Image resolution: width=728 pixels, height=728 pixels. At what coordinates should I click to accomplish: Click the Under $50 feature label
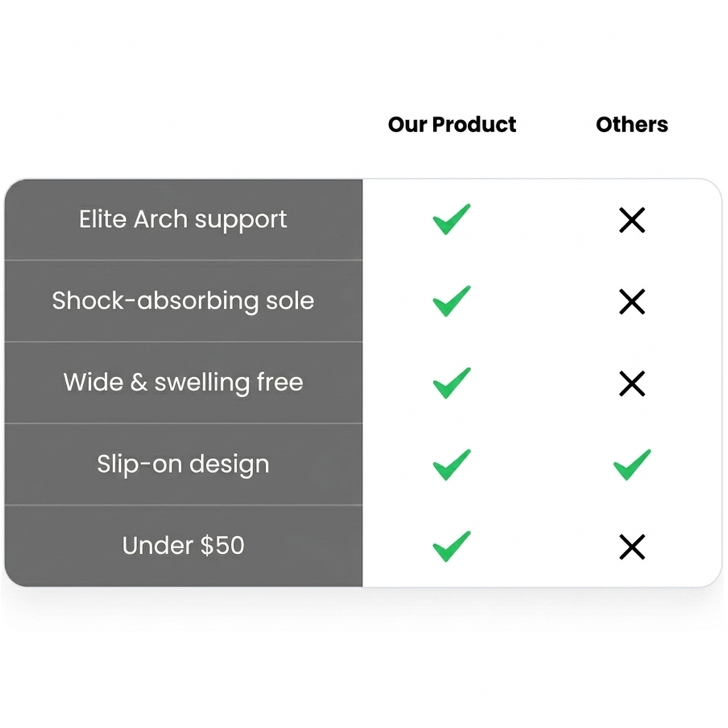coord(183,546)
